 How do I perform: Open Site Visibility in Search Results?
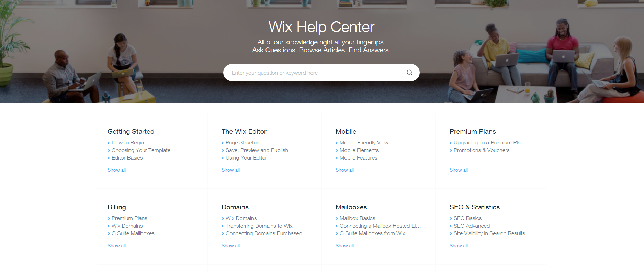click(489, 233)
